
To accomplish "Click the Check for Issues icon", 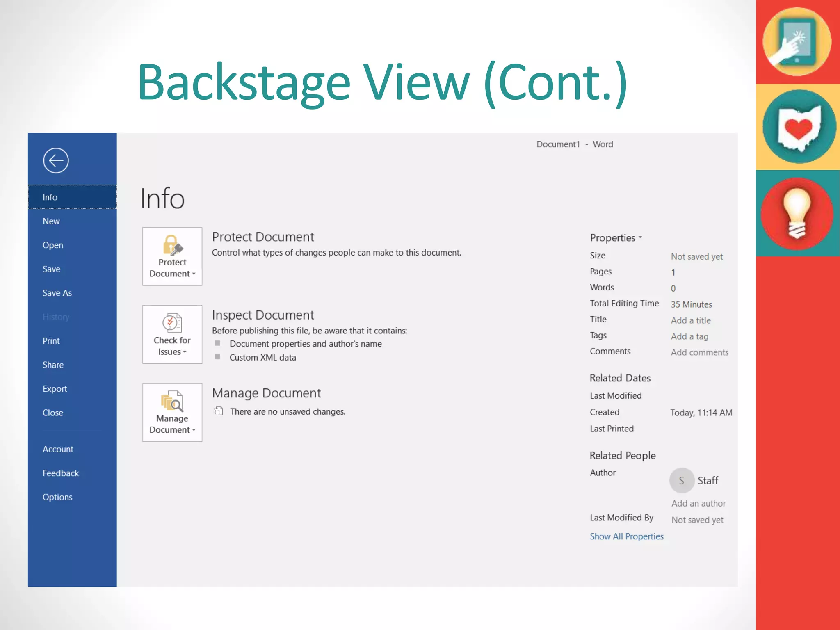I will point(172,323).
